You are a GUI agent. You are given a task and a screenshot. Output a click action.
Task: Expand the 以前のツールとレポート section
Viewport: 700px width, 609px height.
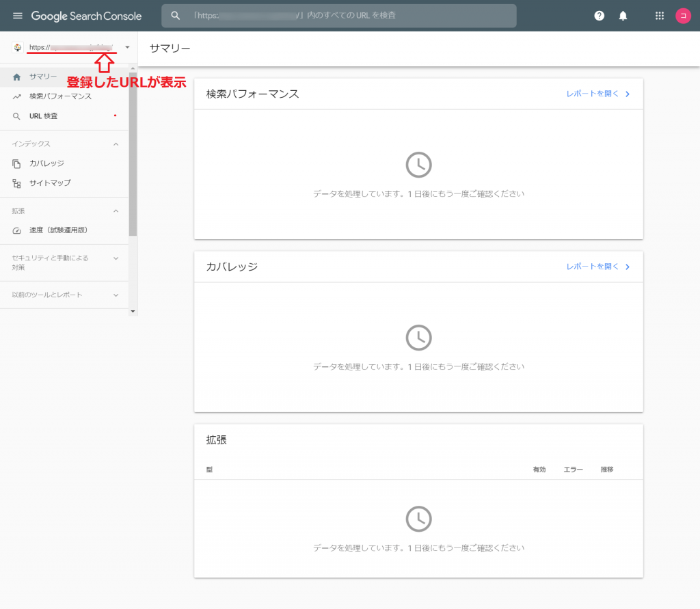point(116,295)
